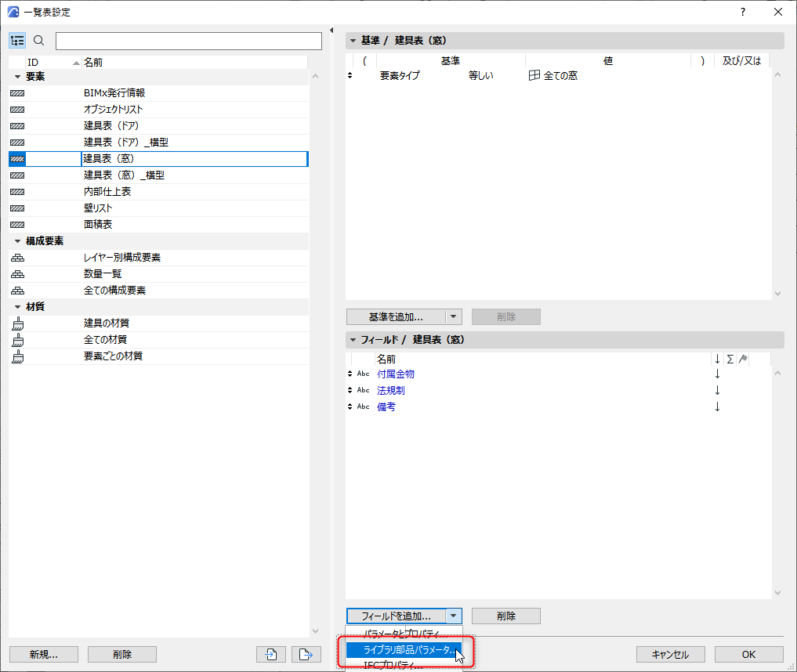Choose パラメータとプロパティ menu entry
This screenshot has width=797, height=672.
click(404, 634)
